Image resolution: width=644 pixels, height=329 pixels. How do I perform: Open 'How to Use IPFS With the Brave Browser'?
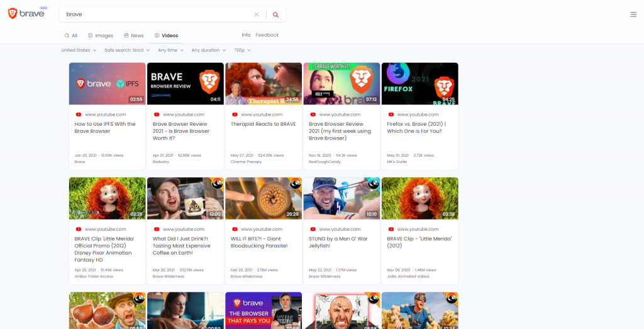105,128
